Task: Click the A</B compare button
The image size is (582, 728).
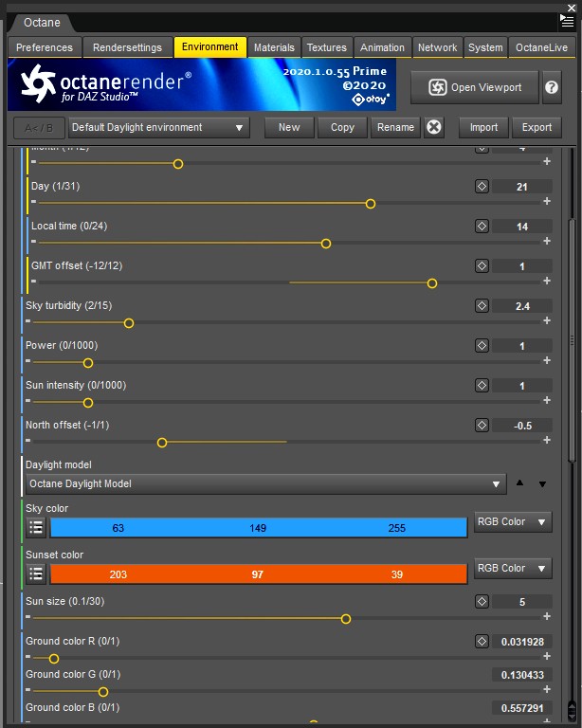Action: 39,128
